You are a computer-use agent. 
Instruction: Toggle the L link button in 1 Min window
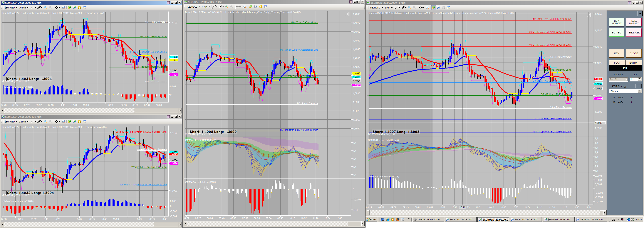tap(629, 3)
